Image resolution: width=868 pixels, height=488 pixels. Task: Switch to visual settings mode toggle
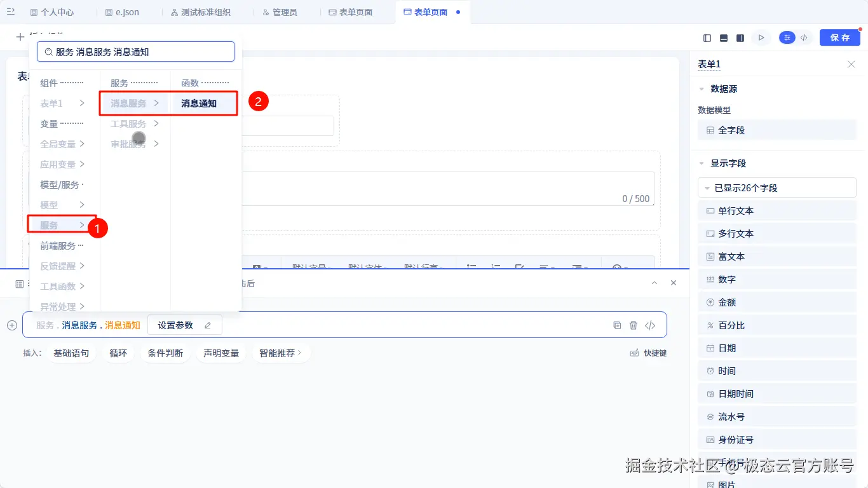[x=787, y=38]
